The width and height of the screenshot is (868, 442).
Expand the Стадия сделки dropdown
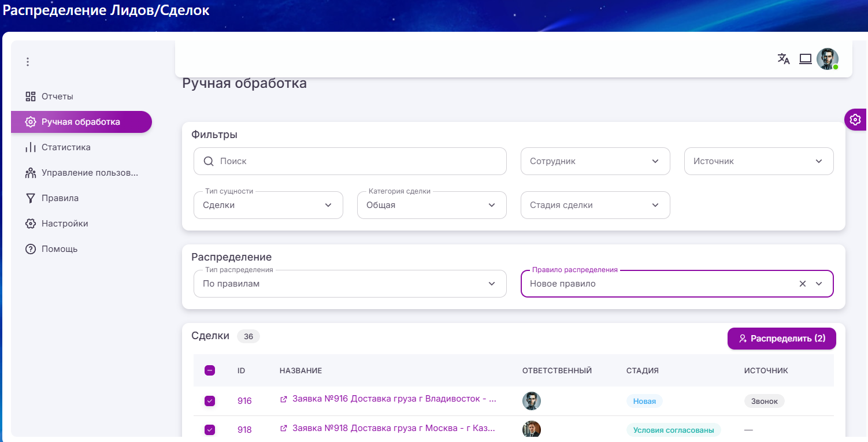coord(595,205)
